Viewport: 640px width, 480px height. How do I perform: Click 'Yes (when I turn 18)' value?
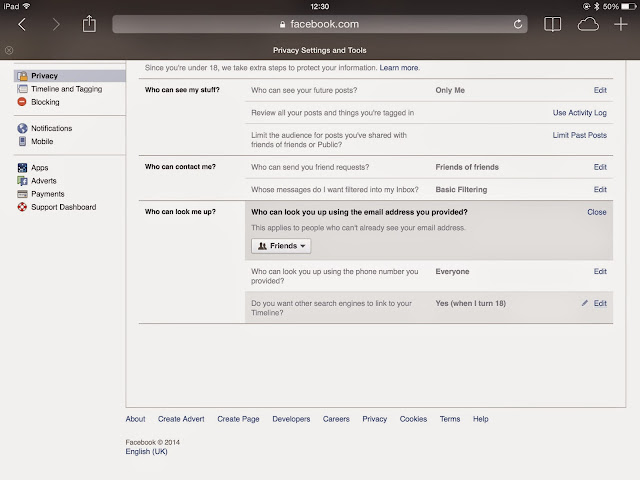[471, 303]
